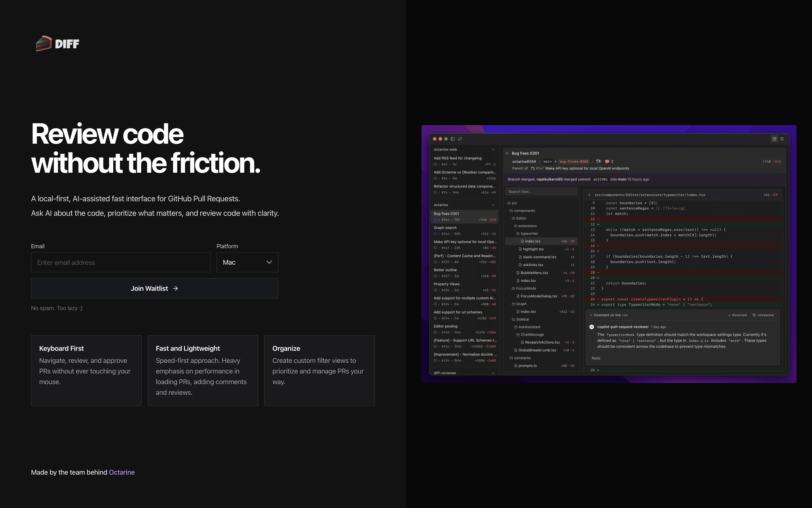This screenshot has height=508, width=812.
Task: Click the orange comment bubble icon
Action: tap(607, 162)
